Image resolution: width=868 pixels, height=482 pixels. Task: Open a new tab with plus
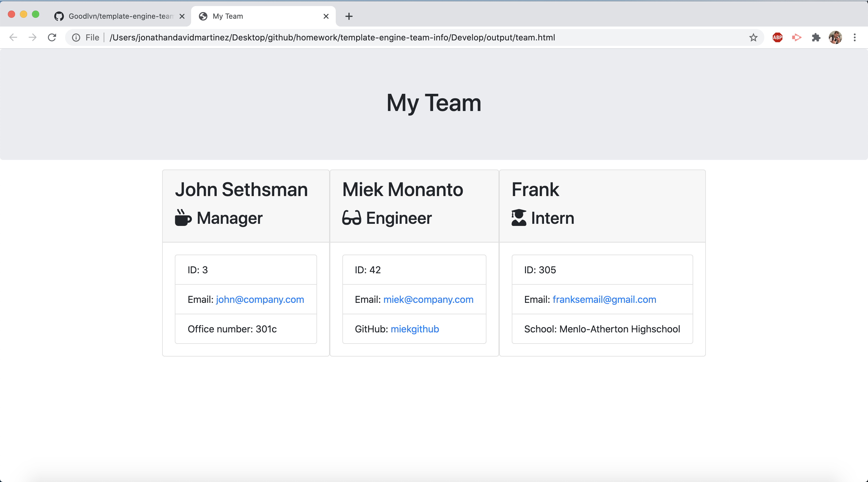pos(349,16)
